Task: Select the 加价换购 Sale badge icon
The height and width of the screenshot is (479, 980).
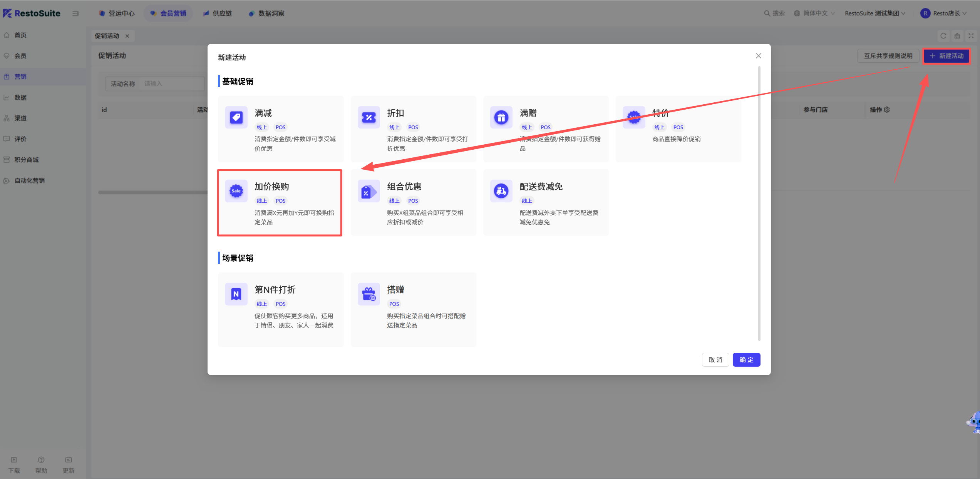Action: coord(236,191)
